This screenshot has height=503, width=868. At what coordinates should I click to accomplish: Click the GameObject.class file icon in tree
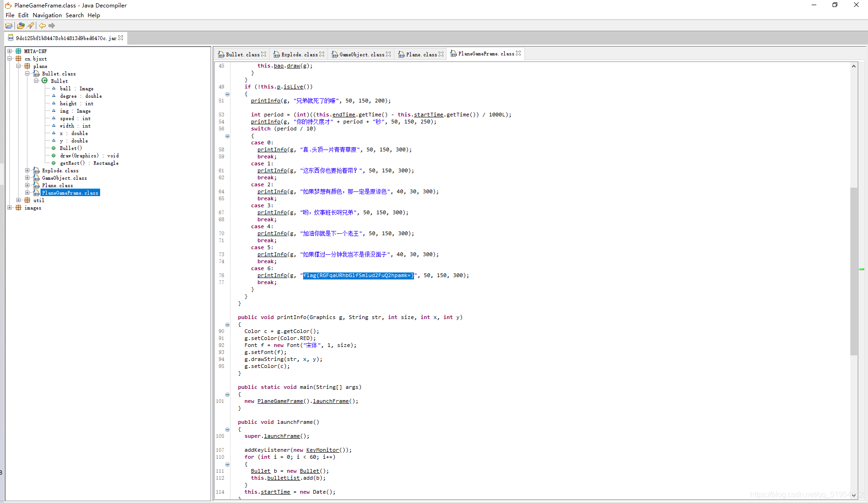[36, 178]
